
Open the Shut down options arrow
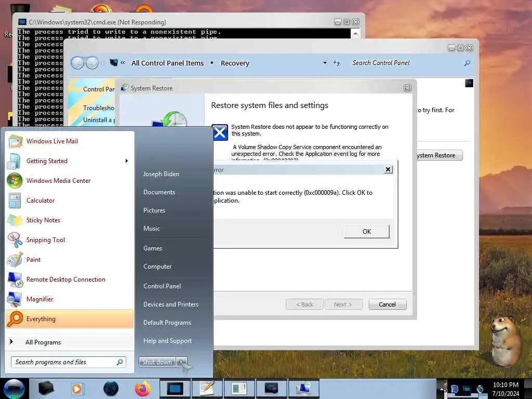(181, 362)
